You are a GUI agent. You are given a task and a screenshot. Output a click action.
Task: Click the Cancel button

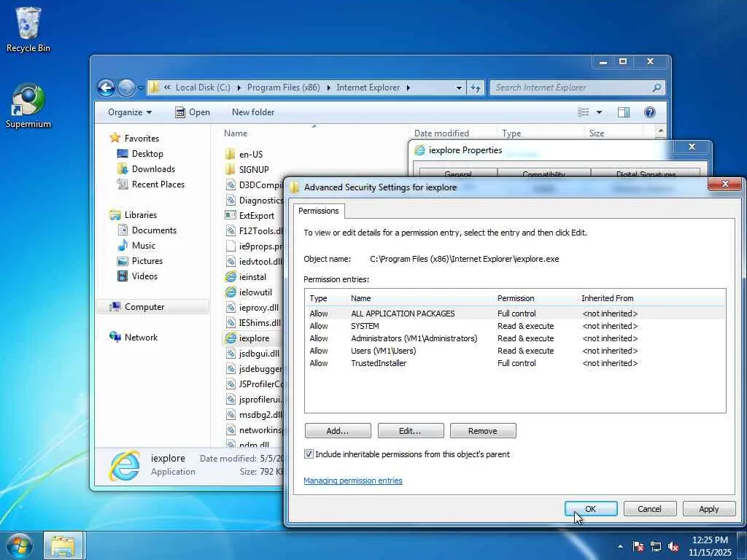[650, 509]
